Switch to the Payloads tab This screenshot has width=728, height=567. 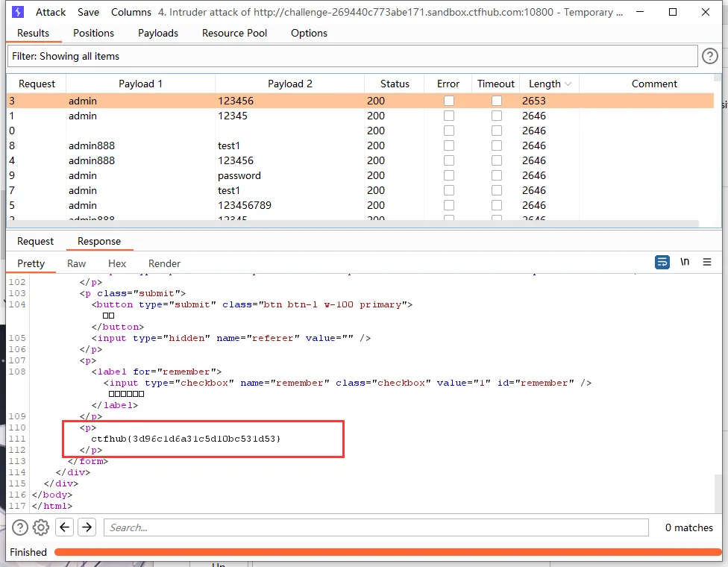coord(158,33)
